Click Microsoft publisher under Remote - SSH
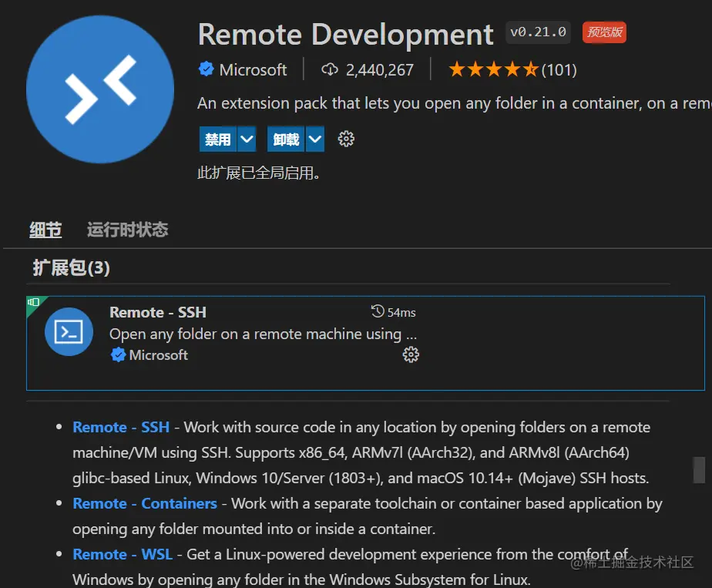This screenshot has width=712, height=588. pyautogui.click(x=159, y=354)
